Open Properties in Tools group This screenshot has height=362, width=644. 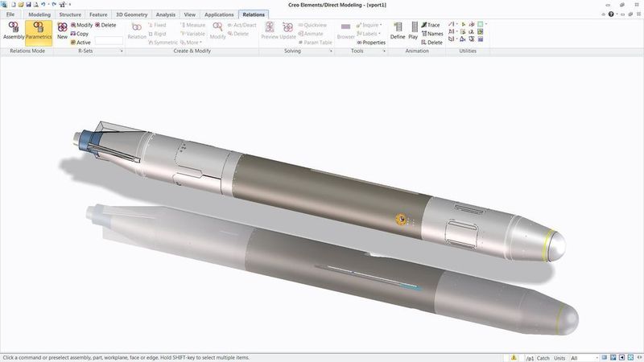coord(370,43)
